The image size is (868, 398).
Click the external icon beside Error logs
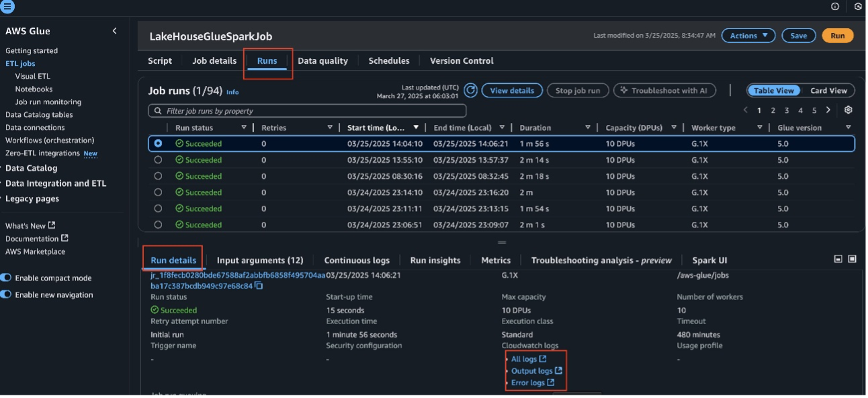point(551,383)
